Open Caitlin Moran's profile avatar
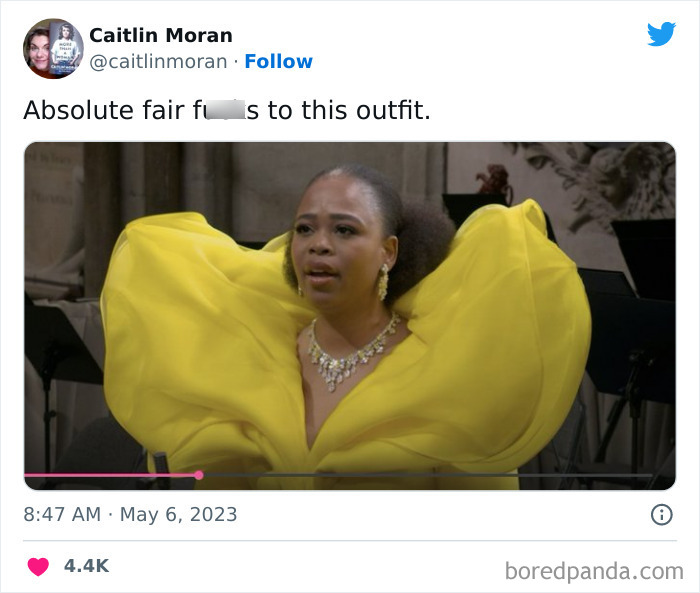This screenshot has width=700, height=593. click(53, 49)
